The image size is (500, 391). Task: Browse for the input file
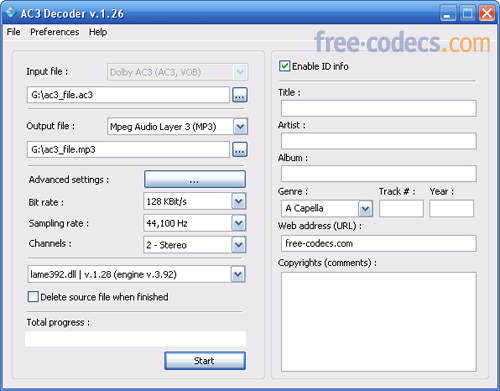[240, 95]
